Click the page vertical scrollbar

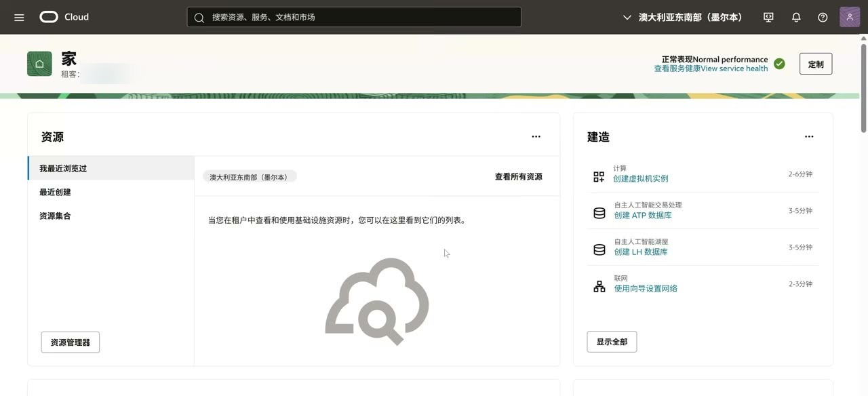coord(863,88)
